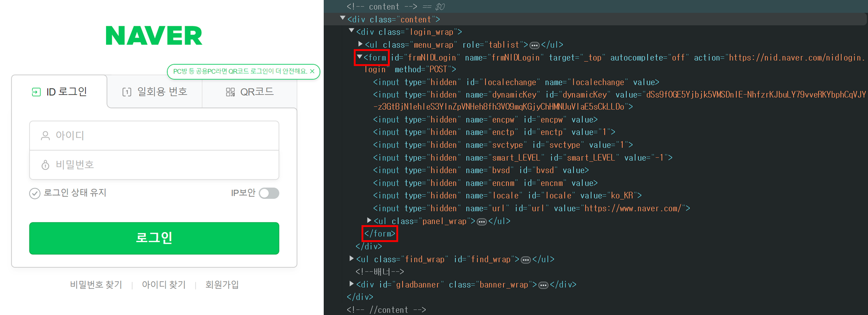Toggle the IP보안 switch

pos(269,193)
